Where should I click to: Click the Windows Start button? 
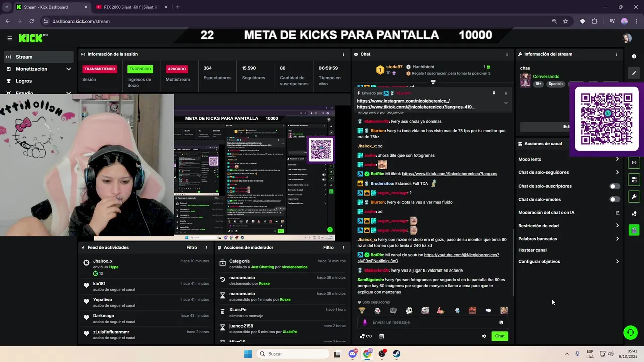248,354
